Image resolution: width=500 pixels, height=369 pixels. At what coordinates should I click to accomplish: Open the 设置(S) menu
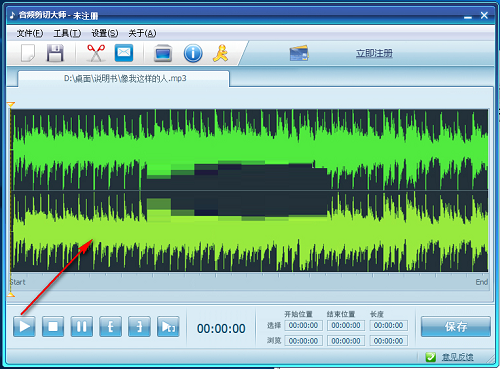click(x=105, y=33)
